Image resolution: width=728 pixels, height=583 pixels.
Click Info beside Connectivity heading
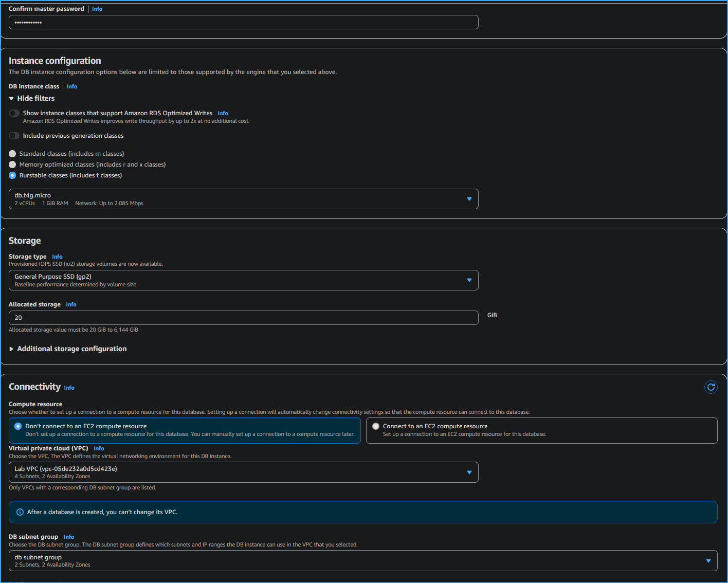(69, 388)
